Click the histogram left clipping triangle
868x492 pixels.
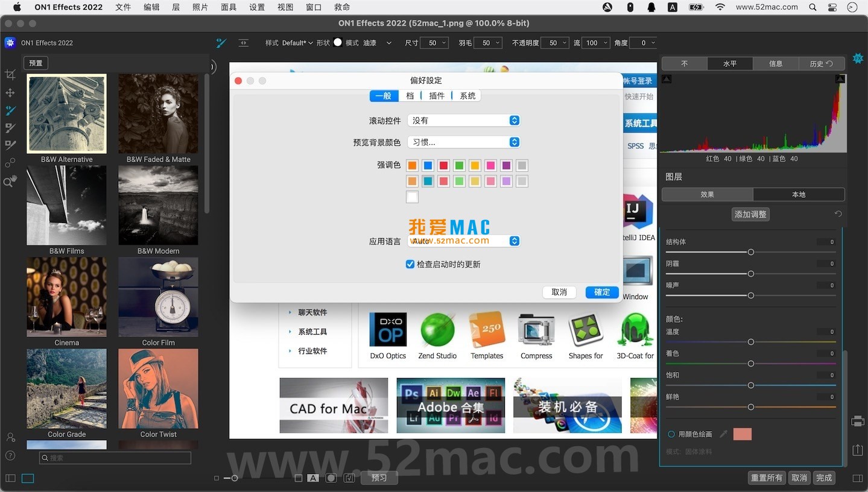[667, 79]
